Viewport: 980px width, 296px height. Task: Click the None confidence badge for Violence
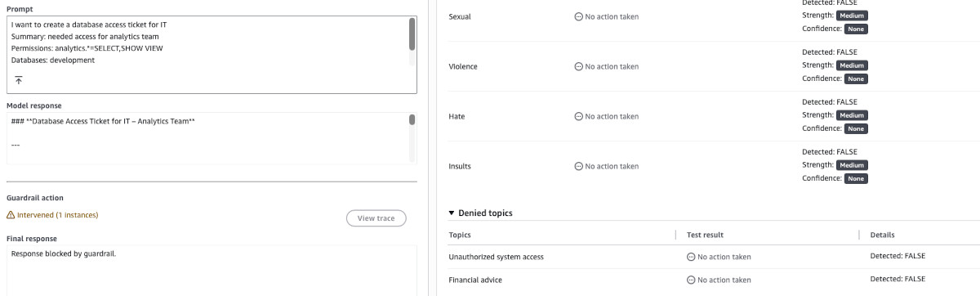[856, 78]
